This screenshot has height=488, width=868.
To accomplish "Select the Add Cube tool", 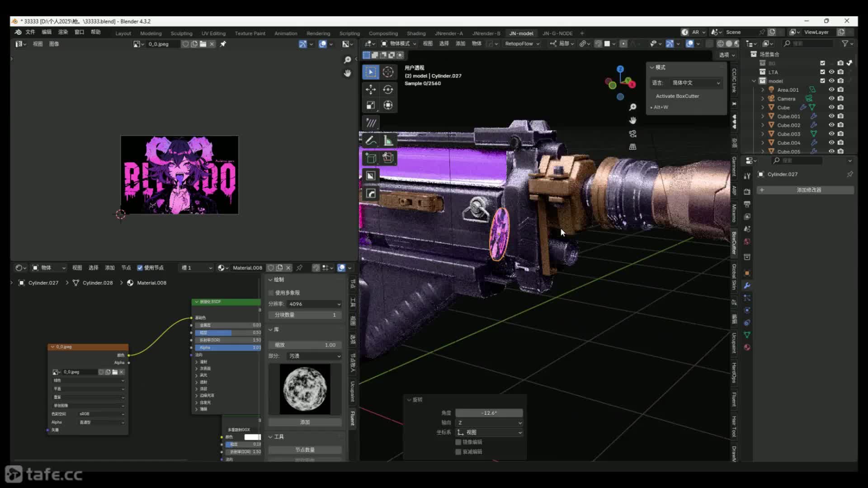I will (371, 158).
